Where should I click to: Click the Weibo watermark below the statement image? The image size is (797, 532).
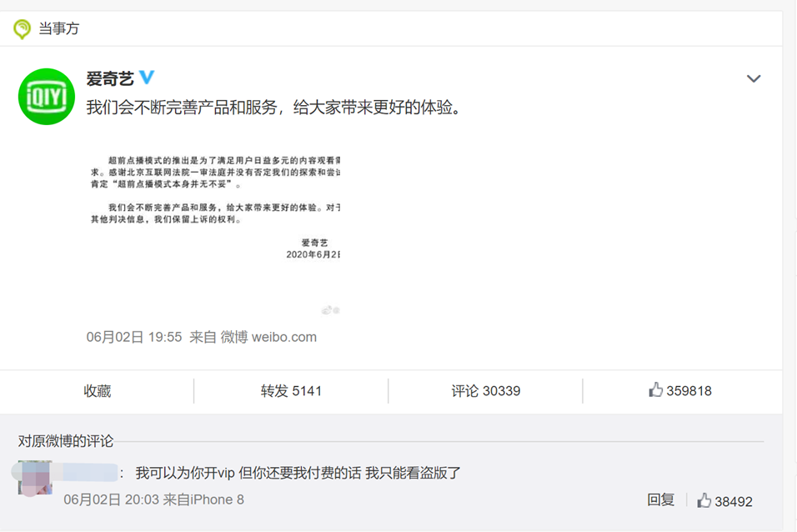pyautogui.click(x=330, y=310)
